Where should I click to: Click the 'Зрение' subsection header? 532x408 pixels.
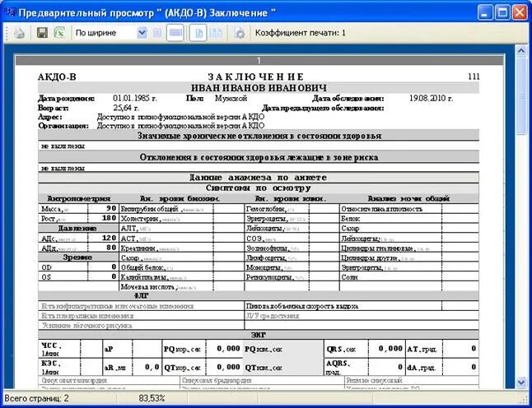[x=77, y=257]
